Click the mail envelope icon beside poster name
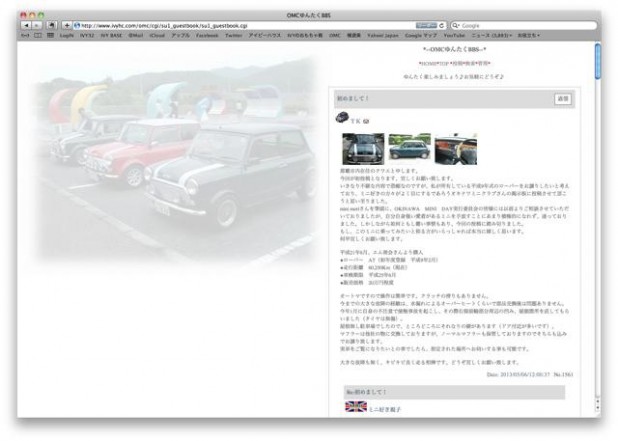 tap(366, 121)
